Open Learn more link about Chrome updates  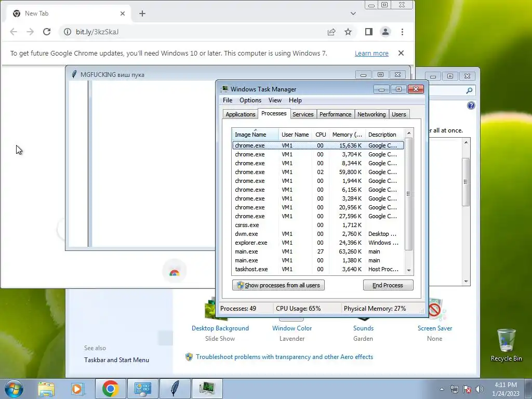pos(371,54)
